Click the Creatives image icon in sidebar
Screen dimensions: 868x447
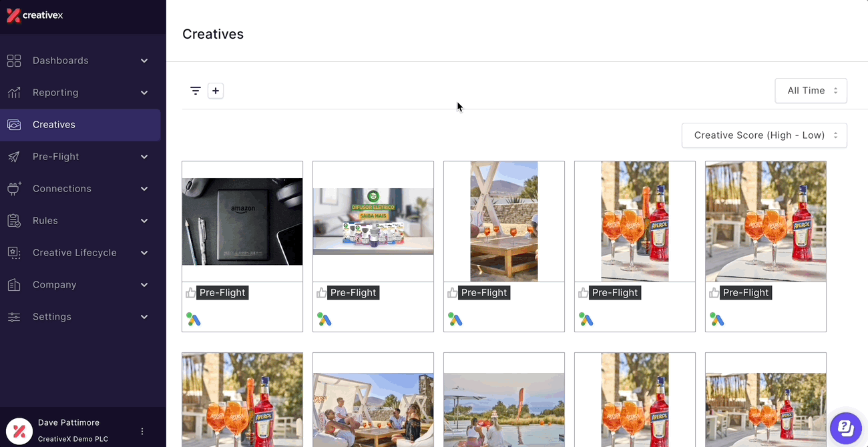[x=14, y=125]
